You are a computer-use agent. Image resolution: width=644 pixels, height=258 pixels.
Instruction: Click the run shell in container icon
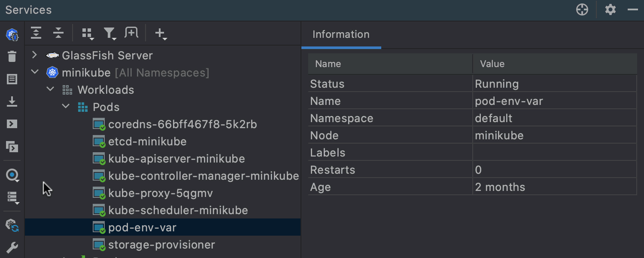tap(12, 146)
